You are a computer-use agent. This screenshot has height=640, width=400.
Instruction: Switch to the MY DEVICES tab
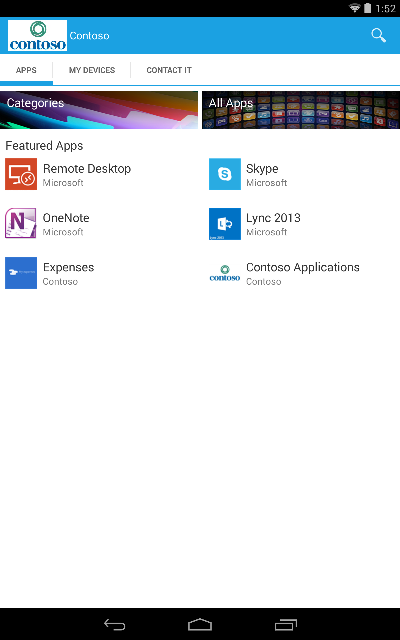92,70
